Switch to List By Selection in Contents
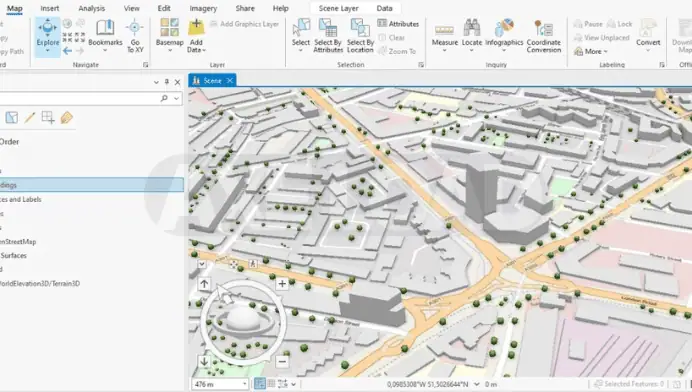692x392 pixels. pos(12,117)
